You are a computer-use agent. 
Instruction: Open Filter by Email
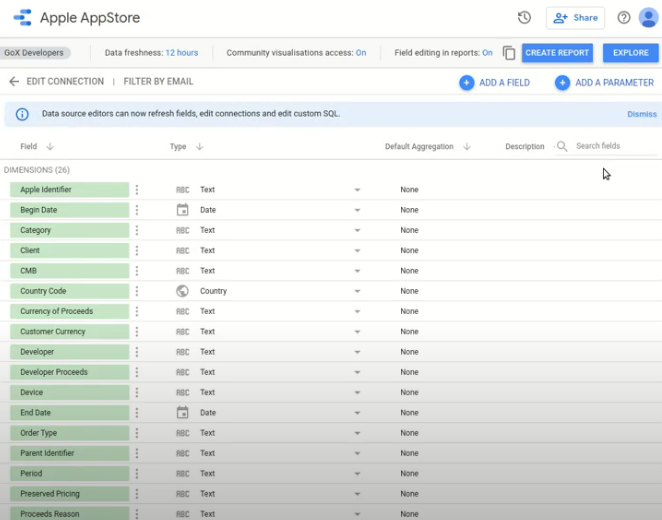(158, 81)
